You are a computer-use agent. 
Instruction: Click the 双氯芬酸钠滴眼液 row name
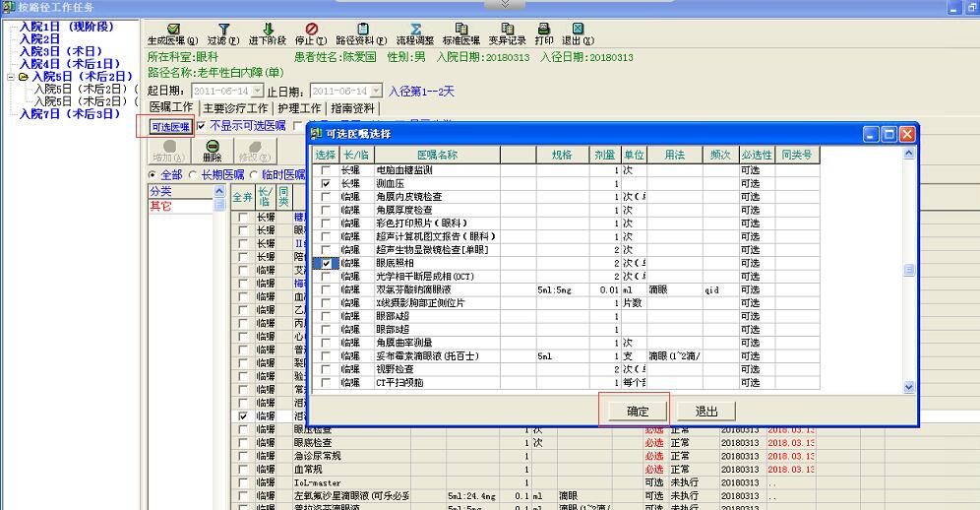pyautogui.click(x=413, y=289)
